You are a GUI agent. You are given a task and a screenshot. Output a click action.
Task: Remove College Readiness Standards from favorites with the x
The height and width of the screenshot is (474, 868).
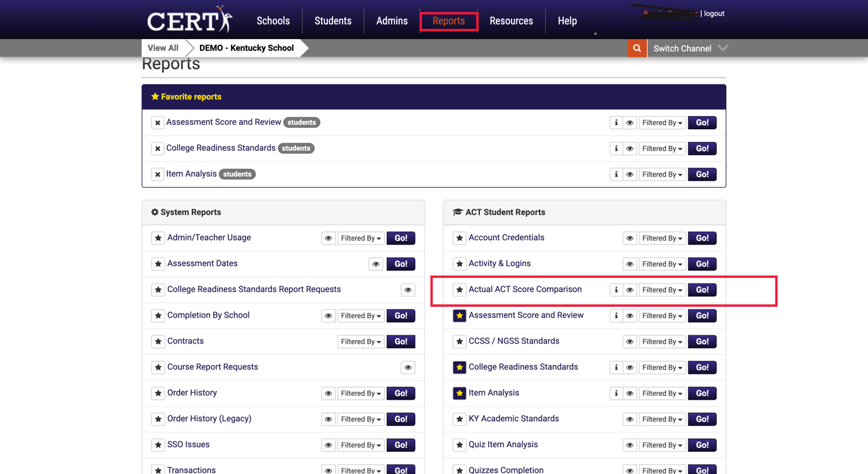click(157, 148)
